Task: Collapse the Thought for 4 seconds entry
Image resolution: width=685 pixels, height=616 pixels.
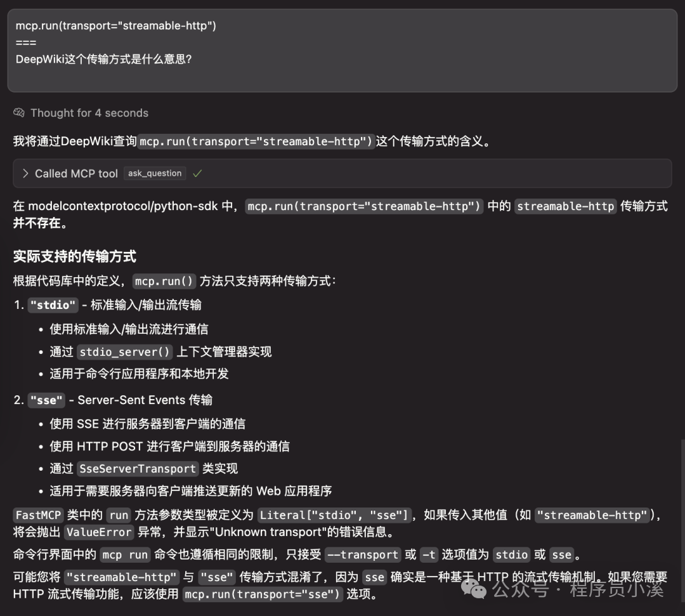Action: click(88, 113)
